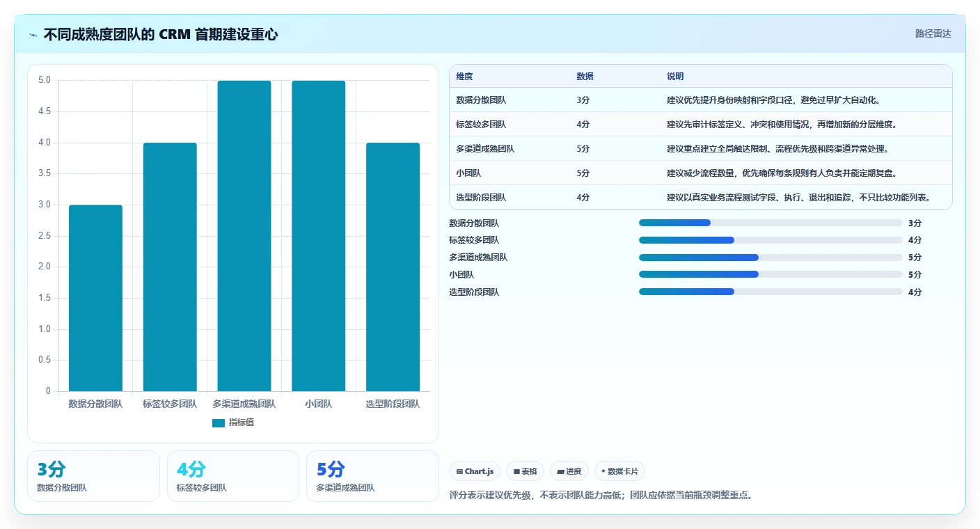980x529 pixels.
Task: Open the 4分 标签较多团队 summary card
Action: 233,476
